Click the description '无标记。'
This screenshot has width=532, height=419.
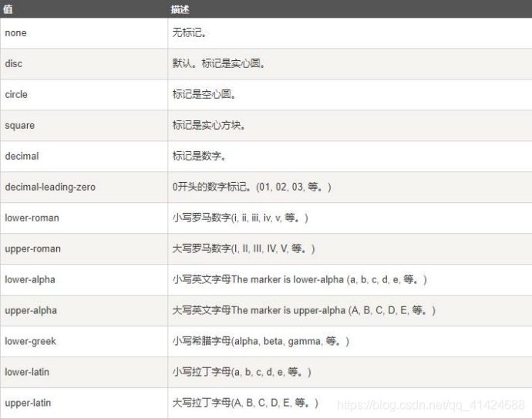click(190, 33)
